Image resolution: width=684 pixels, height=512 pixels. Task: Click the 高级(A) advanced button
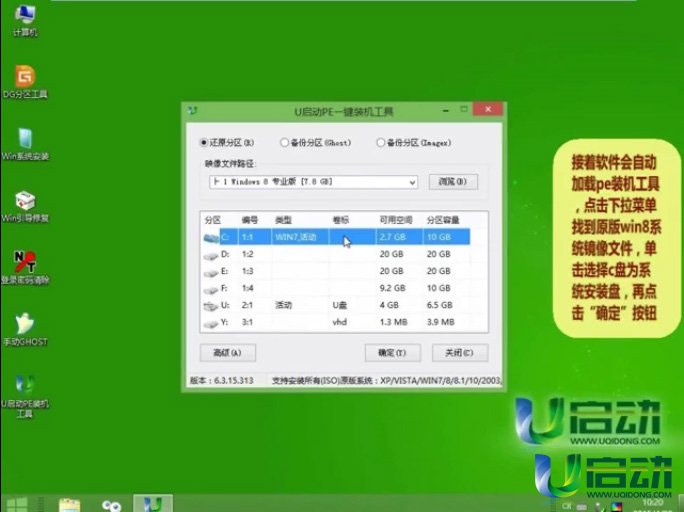(x=228, y=352)
